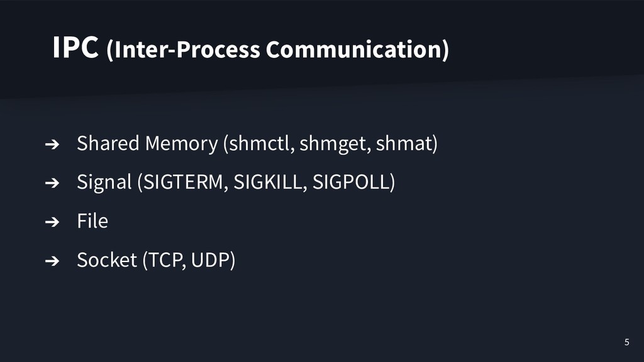Click the arrow bullet beside File
Viewport: 644px width, 362px height.
[x=52, y=222]
